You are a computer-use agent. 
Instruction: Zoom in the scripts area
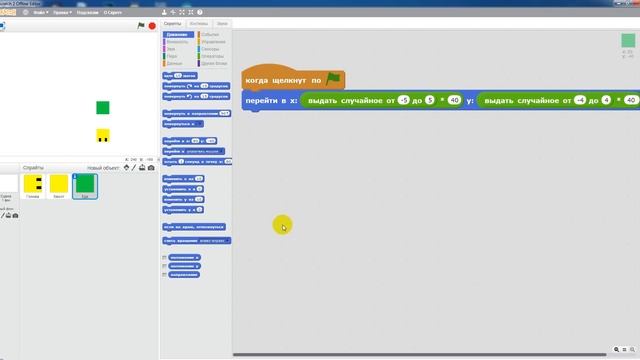click(632, 350)
